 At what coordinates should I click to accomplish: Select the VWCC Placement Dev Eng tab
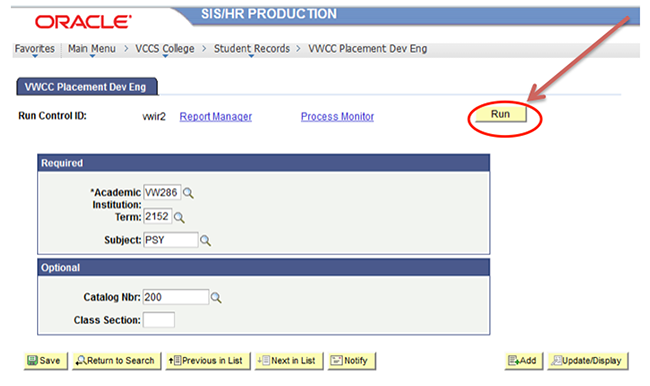point(87,87)
